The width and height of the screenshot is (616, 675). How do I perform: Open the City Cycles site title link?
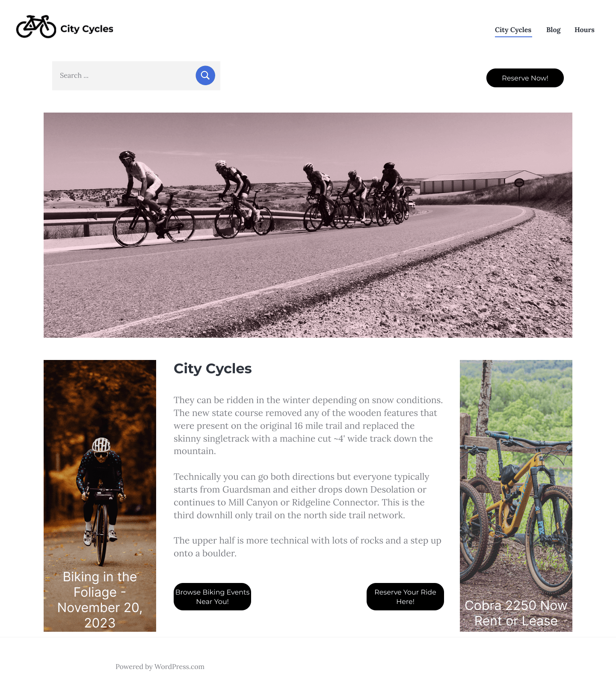click(x=87, y=29)
